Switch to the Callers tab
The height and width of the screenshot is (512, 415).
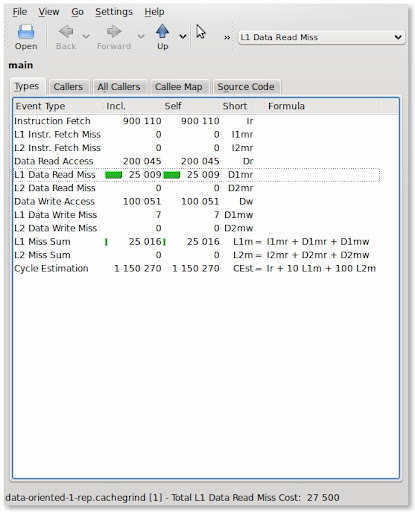tap(68, 87)
